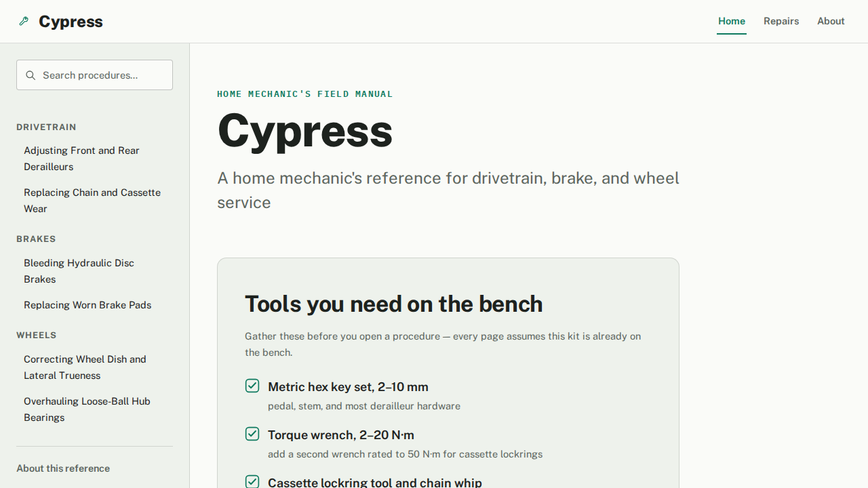This screenshot has width=868, height=488.
Task: Click the Cypress wrench logo icon
Action: coord(24,22)
